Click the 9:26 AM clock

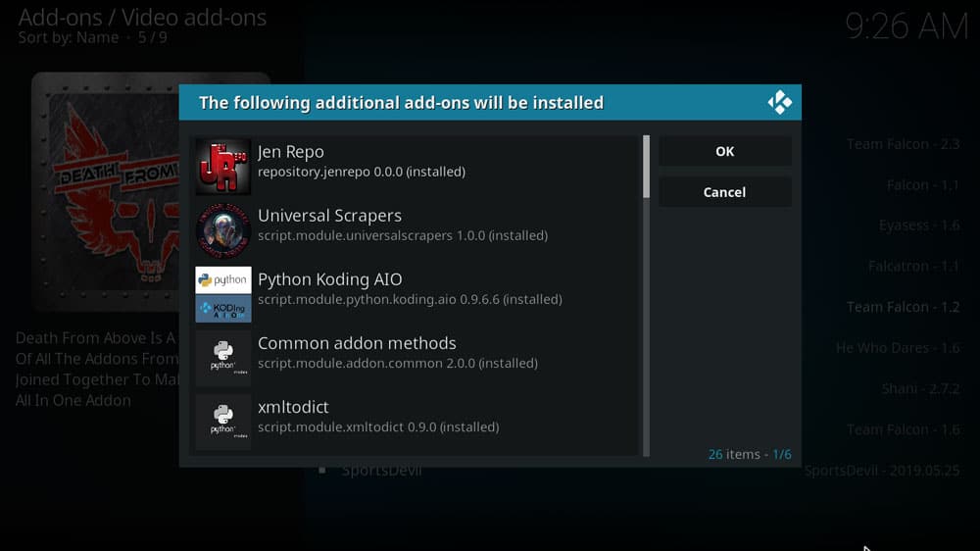(x=906, y=26)
